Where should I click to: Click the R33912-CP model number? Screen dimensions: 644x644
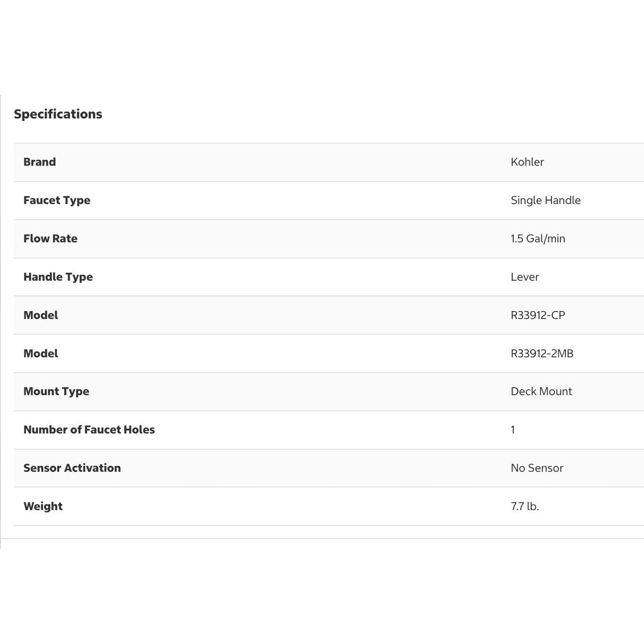tap(537, 315)
